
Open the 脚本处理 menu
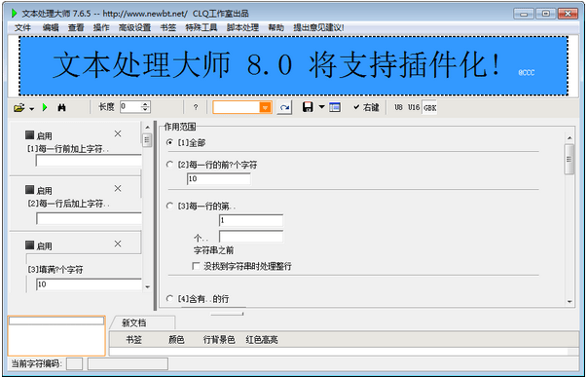coord(242,27)
